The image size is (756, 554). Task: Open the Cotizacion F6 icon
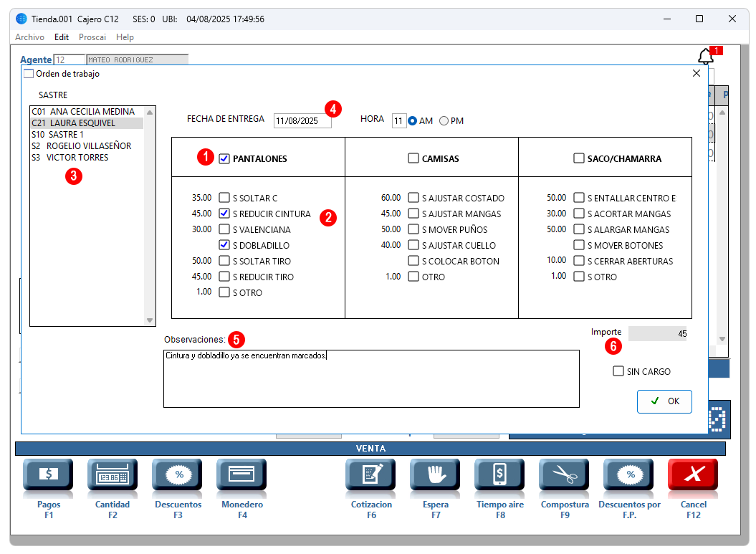(370, 475)
